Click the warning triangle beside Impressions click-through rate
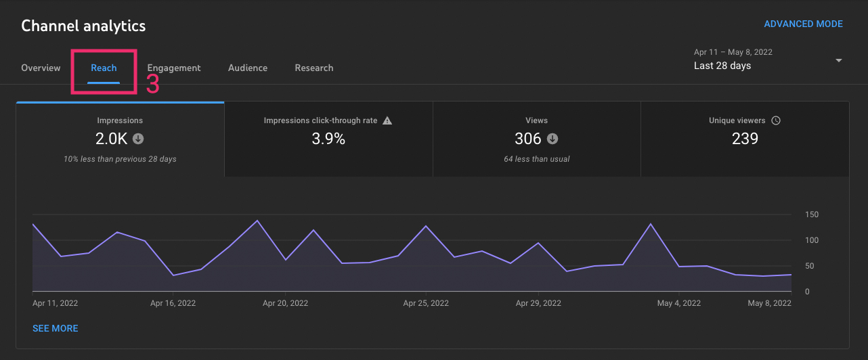868x360 pixels. pyautogui.click(x=387, y=120)
